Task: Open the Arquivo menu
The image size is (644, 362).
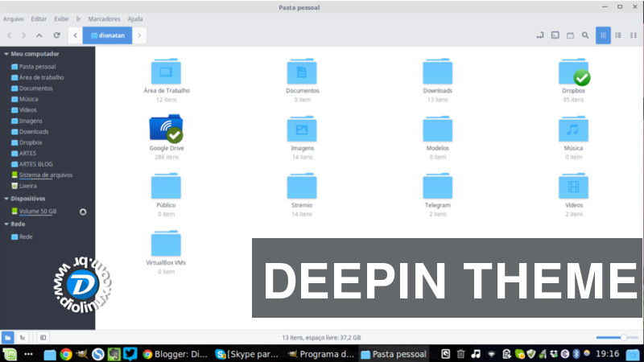Action: (x=14, y=19)
